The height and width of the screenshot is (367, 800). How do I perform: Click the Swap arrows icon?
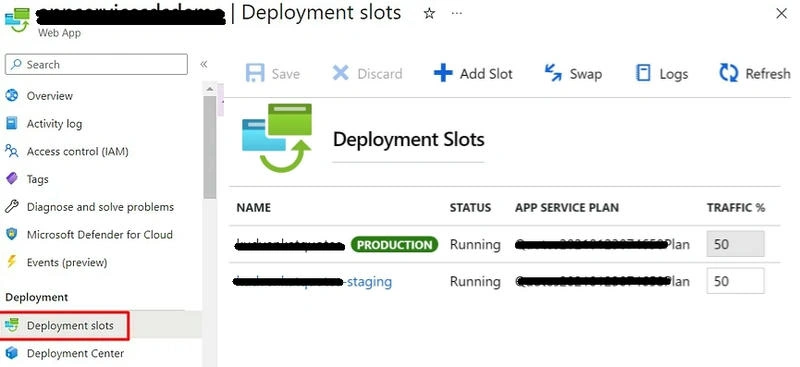tap(553, 74)
